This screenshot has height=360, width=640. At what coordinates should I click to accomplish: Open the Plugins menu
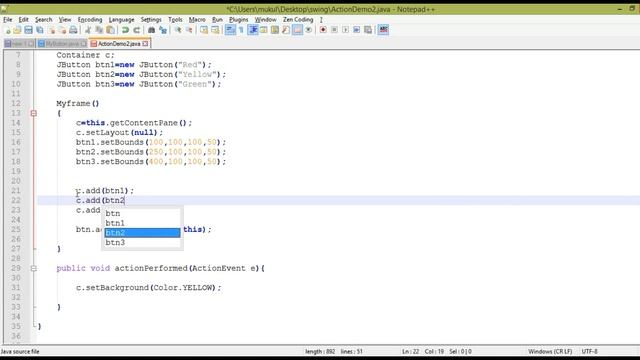238,20
